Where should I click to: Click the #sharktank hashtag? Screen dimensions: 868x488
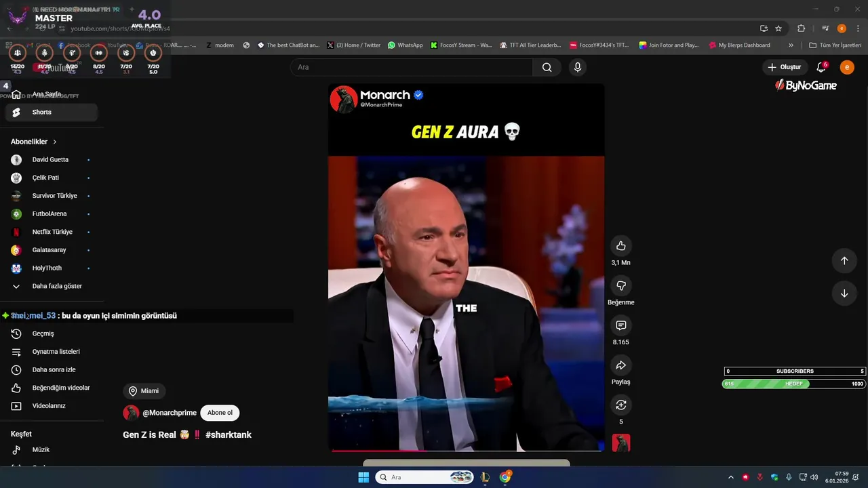tap(229, 435)
